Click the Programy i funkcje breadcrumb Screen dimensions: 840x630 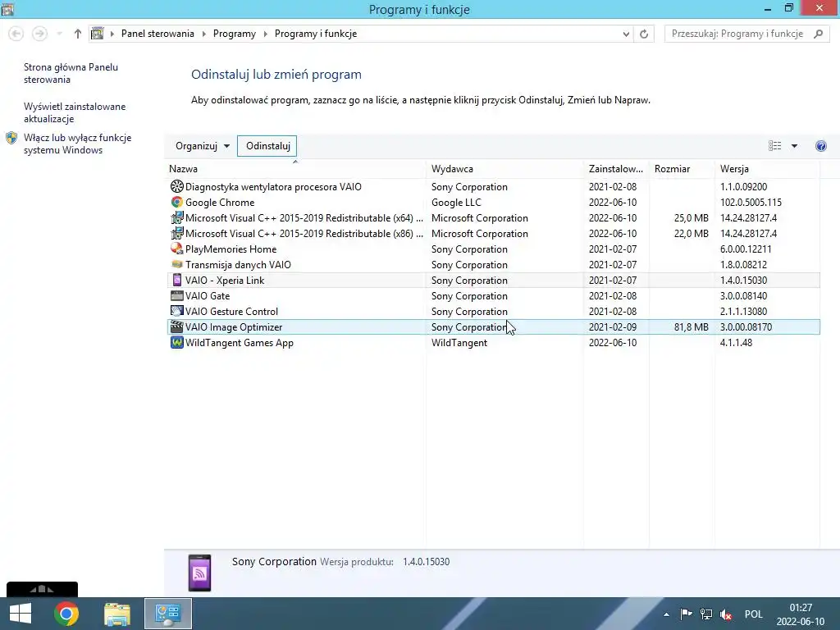pyautogui.click(x=316, y=34)
